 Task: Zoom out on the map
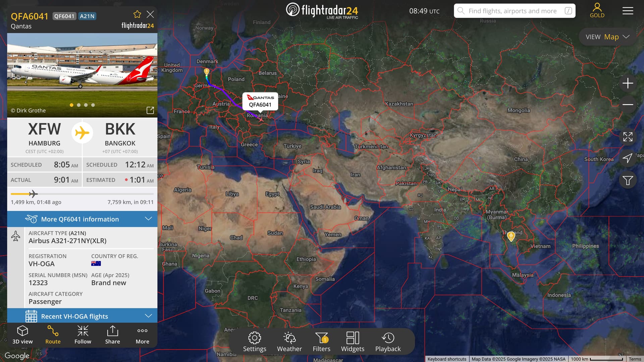tap(628, 105)
